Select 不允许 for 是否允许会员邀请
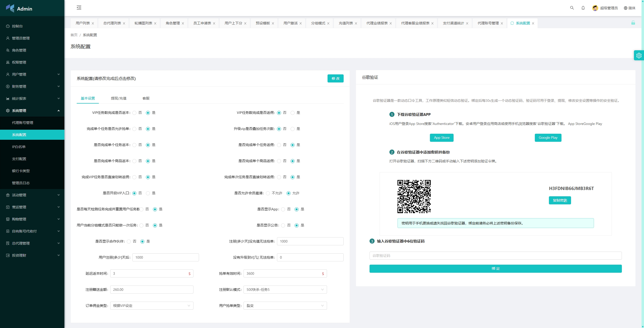The height and width of the screenshot is (328, 644). [x=268, y=193]
